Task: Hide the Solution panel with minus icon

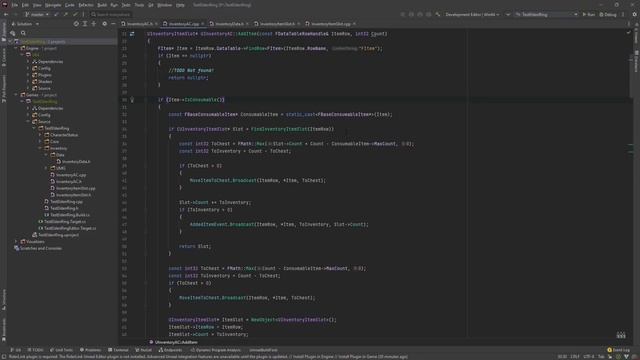Action: (x=113, y=24)
